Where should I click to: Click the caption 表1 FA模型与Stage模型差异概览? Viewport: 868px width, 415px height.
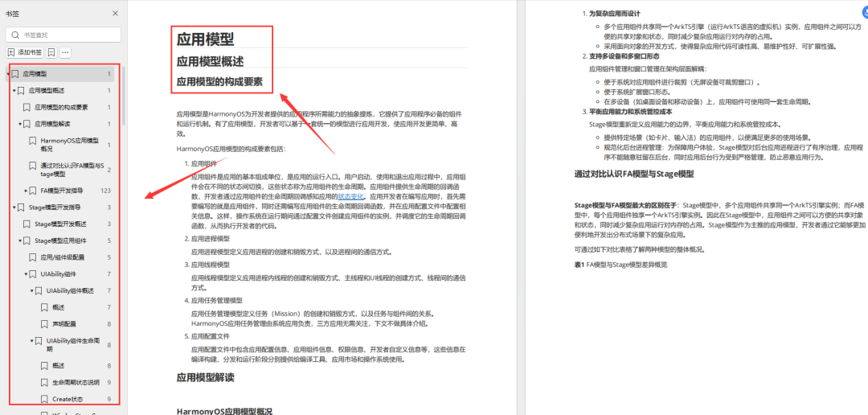[x=621, y=265]
